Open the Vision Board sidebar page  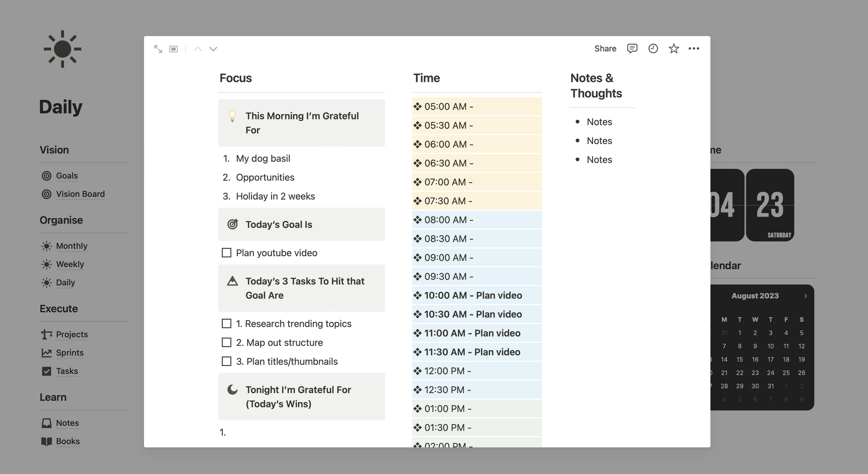[80, 194]
